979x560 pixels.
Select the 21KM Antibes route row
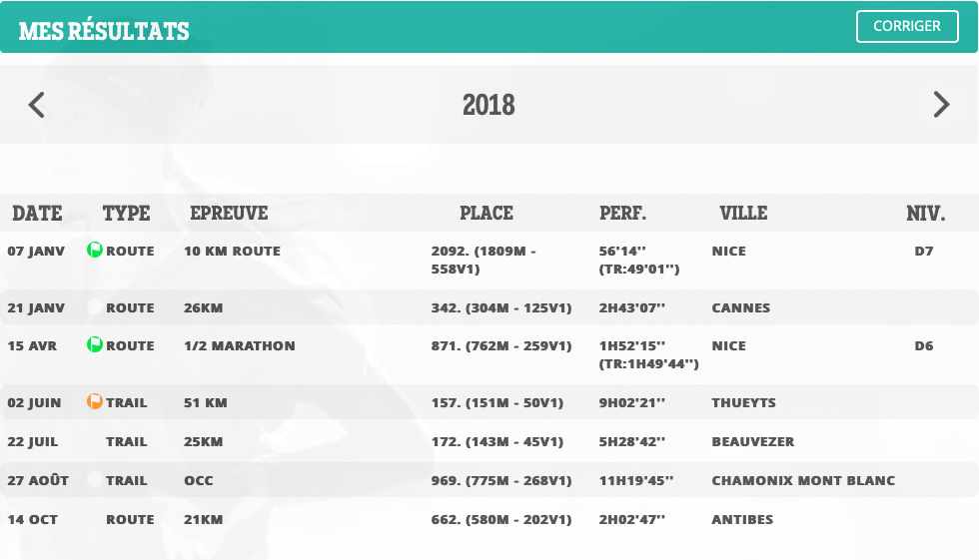point(489,519)
